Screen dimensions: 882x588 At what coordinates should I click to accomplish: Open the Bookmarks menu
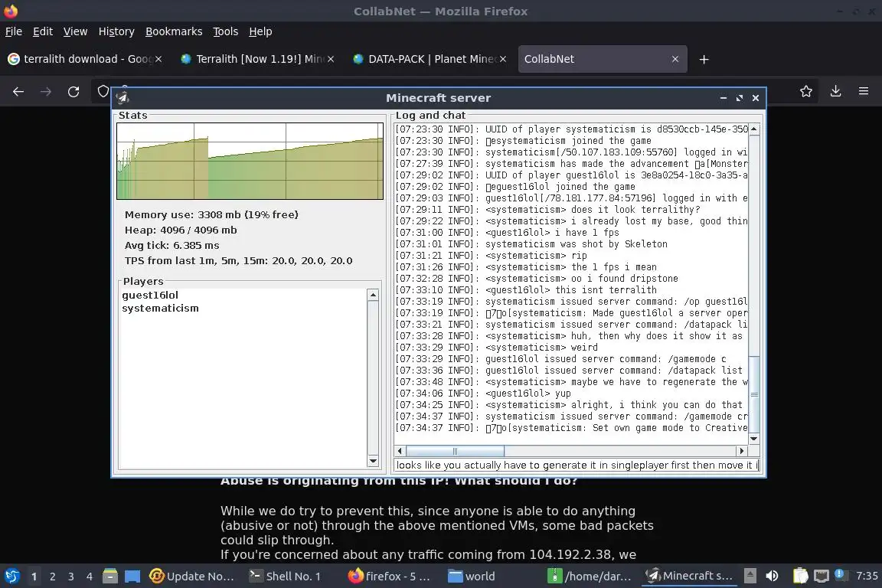pyautogui.click(x=174, y=31)
